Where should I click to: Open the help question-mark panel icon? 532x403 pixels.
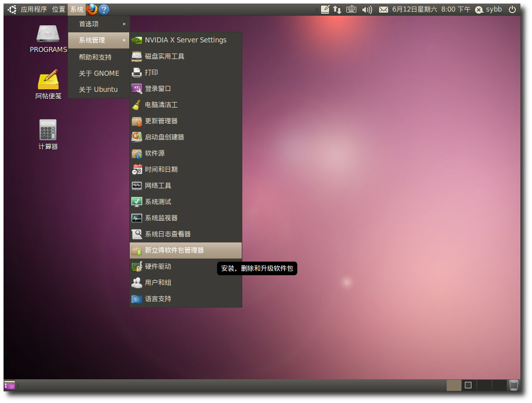tap(104, 10)
